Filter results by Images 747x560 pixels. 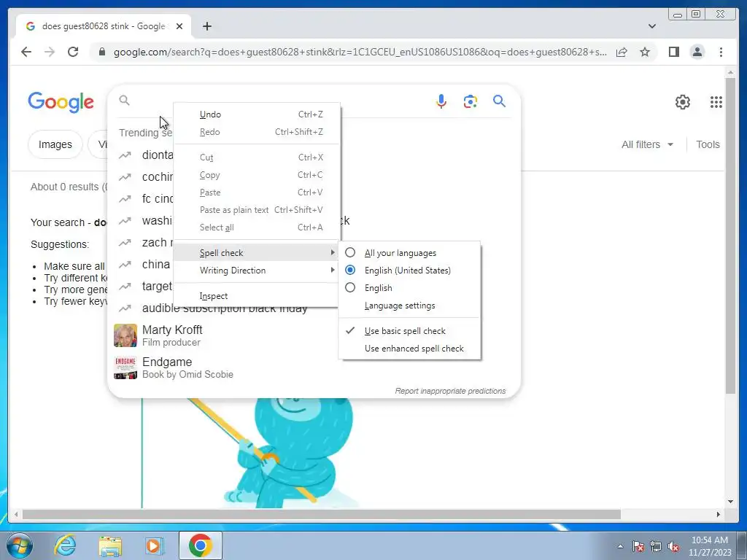55,144
